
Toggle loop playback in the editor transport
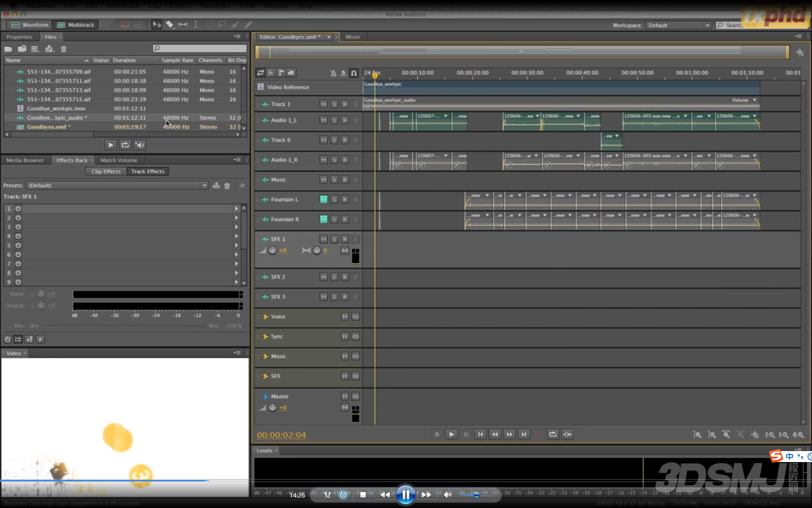coord(552,435)
